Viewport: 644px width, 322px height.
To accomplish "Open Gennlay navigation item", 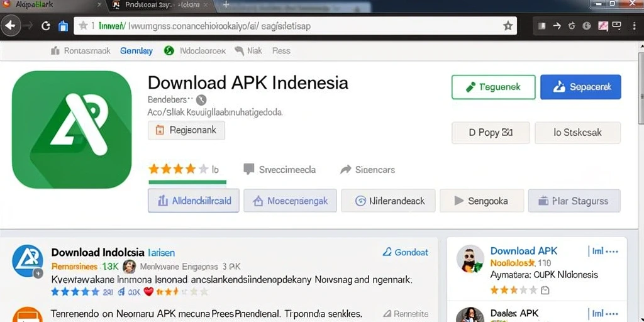I will pos(136,51).
